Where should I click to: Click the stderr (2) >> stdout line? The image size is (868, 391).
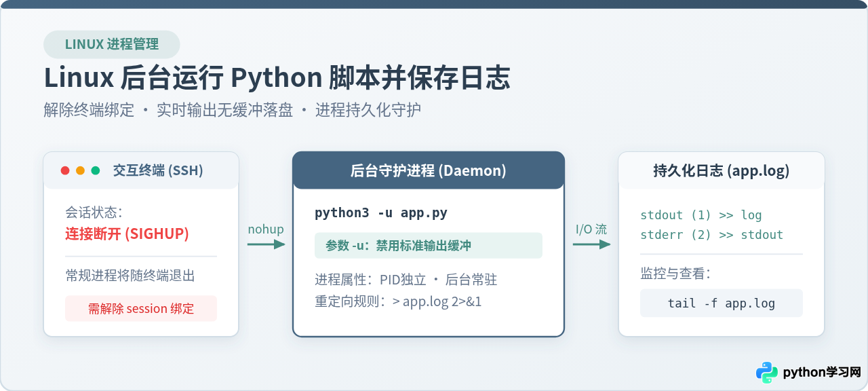(711, 235)
